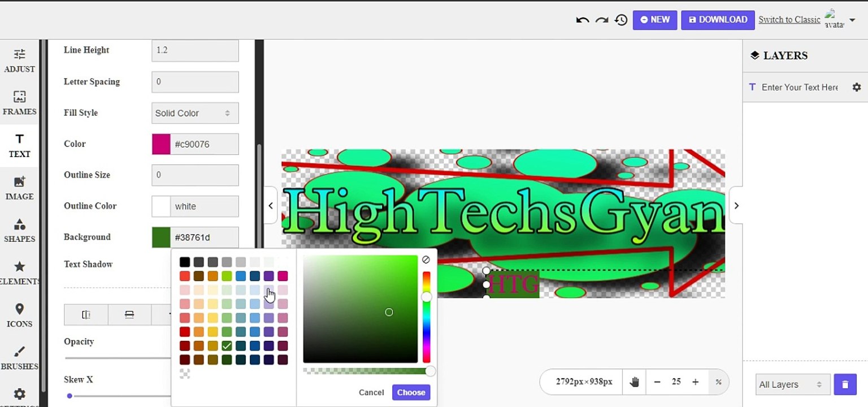This screenshot has height=407, width=868.
Task: Click the DOWNLOAD button
Action: click(x=718, y=20)
